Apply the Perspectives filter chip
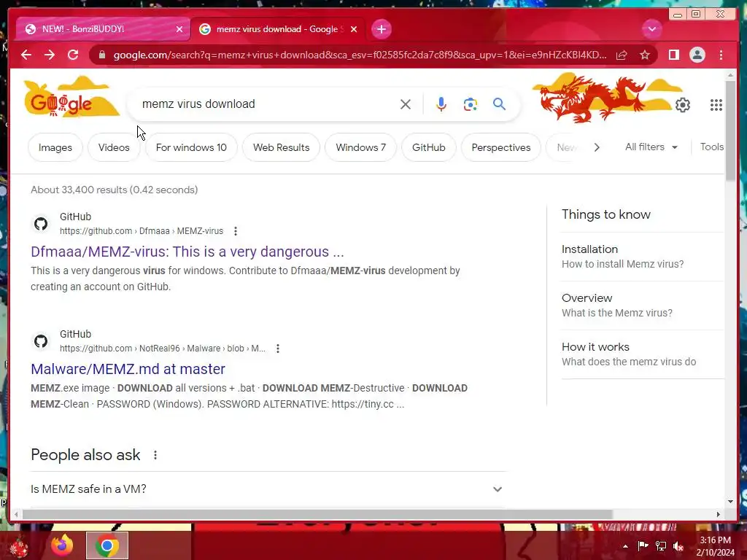 coord(500,147)
